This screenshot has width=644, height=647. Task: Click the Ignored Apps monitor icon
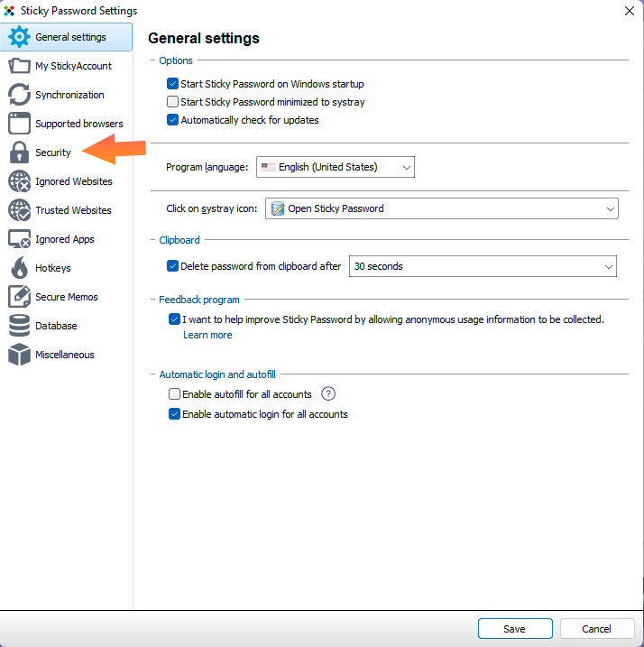(x=19, y=239)
